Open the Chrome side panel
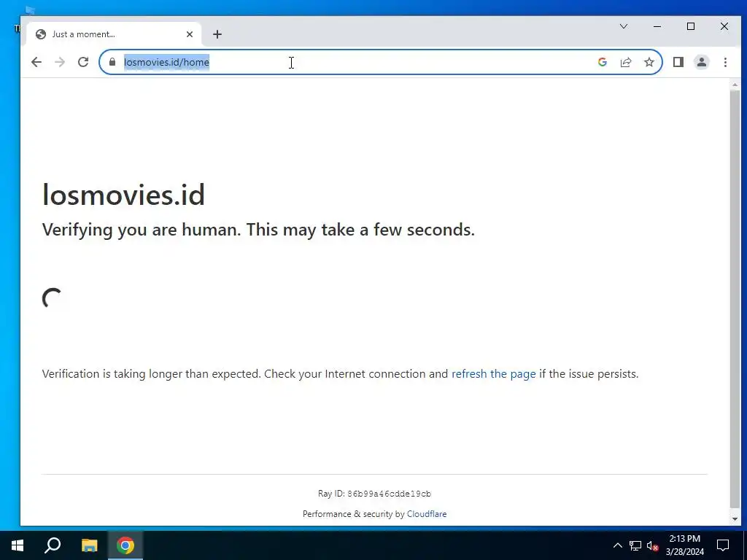 click(678, 62)
